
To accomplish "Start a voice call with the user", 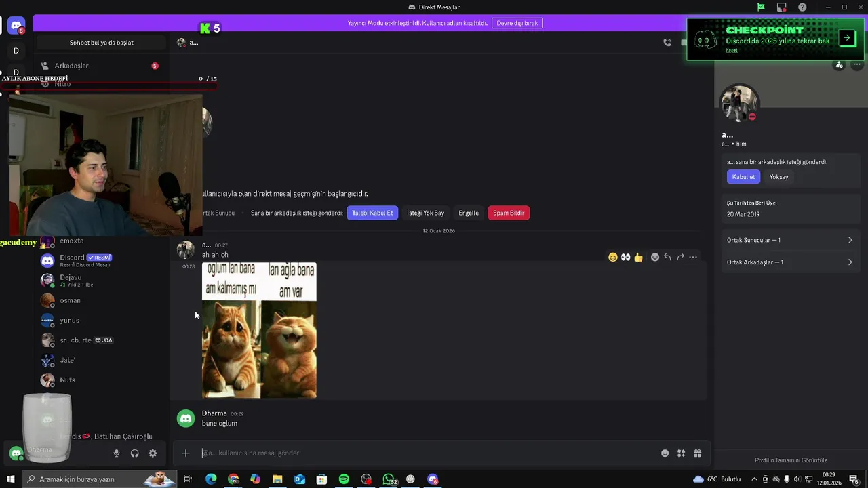I will coord(667,42).
